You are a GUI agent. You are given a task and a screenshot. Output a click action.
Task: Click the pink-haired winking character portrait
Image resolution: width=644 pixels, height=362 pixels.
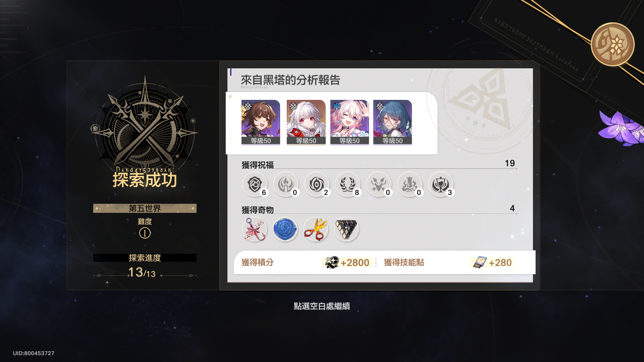coord(350,122)
